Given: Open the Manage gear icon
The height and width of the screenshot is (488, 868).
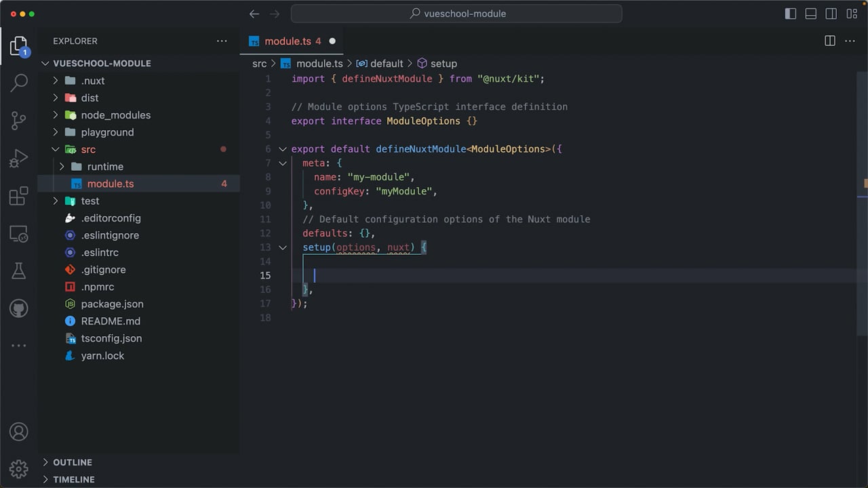Looking at the screenshot, I should [x=18, y=468].
